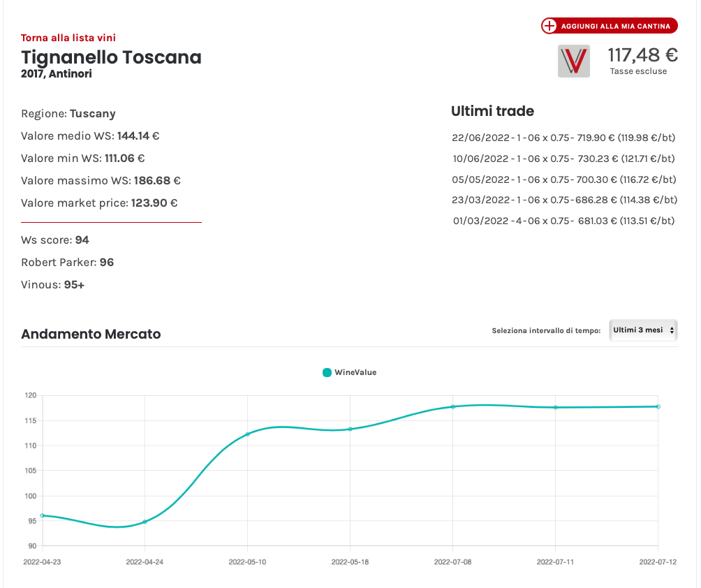Click the WineValue legend label
The height and width of the screenshot is (588, 701).
355,372
